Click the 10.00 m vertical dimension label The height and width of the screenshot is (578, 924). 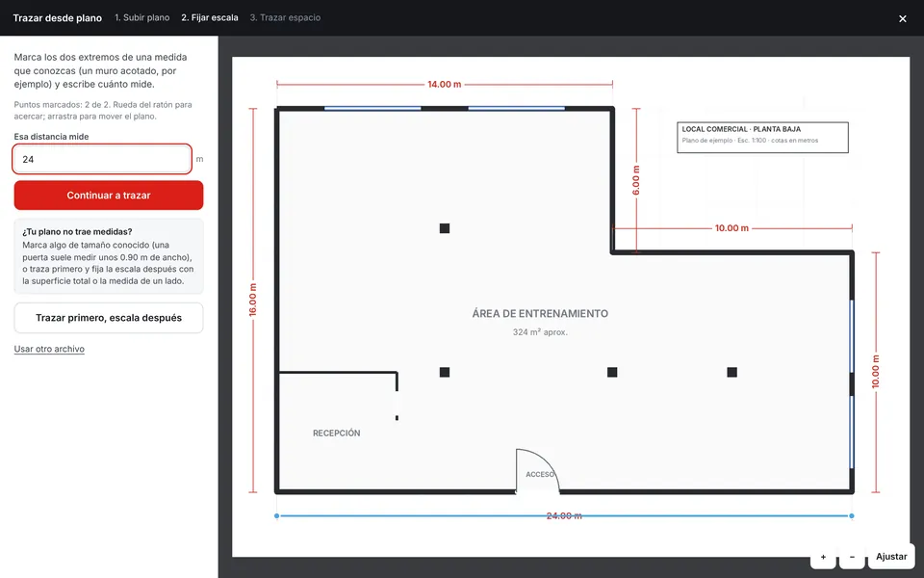876,372
